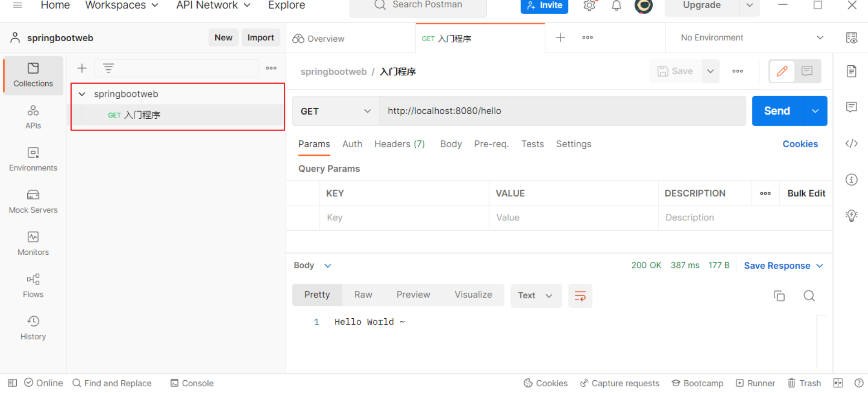Viewport: 868px width, 393px height.
Task: Open the environment quick look icon
Action: [x=851, y=38]
